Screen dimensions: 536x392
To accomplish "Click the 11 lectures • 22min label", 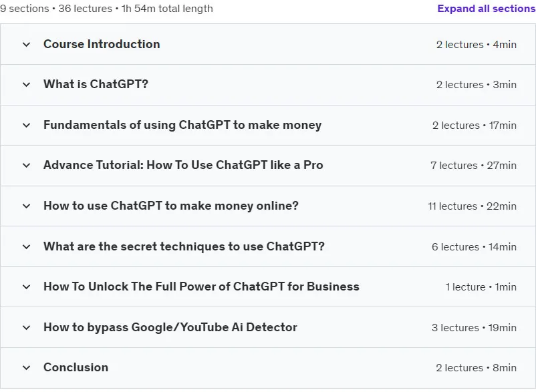I will click(472, 206).
